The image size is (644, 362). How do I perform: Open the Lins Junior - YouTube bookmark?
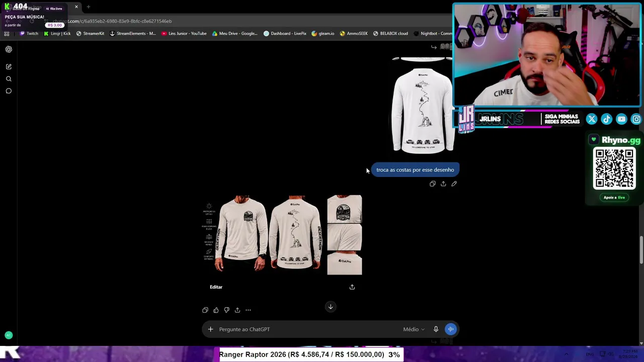(x=184, y=34)
